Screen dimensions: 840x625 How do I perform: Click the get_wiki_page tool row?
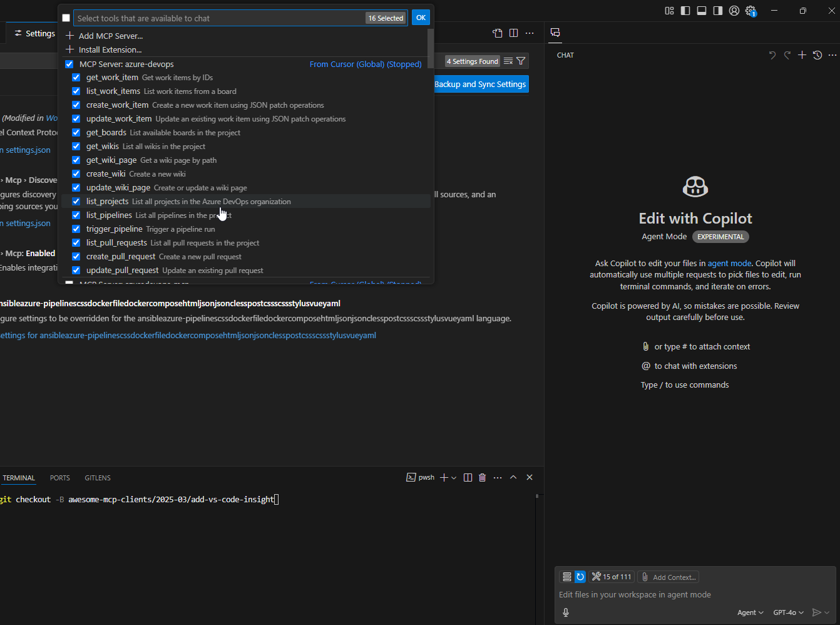(245, 160)
